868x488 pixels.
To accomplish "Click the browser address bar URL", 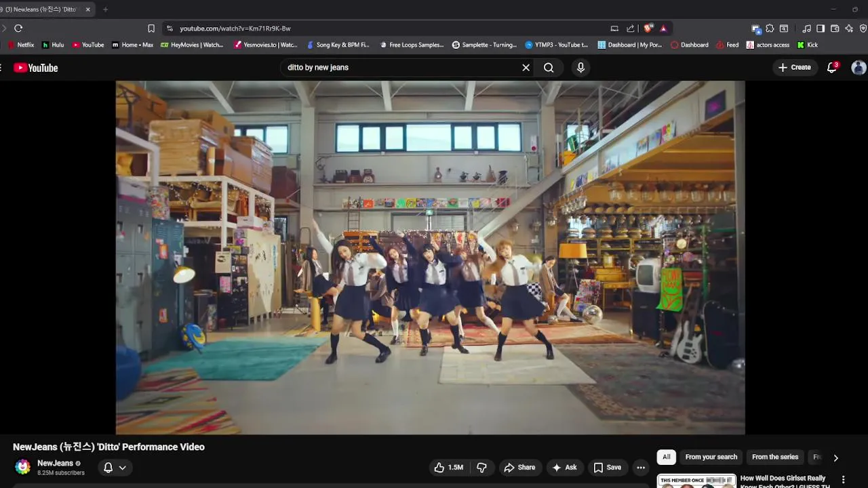I will click(x=235, y=28).
